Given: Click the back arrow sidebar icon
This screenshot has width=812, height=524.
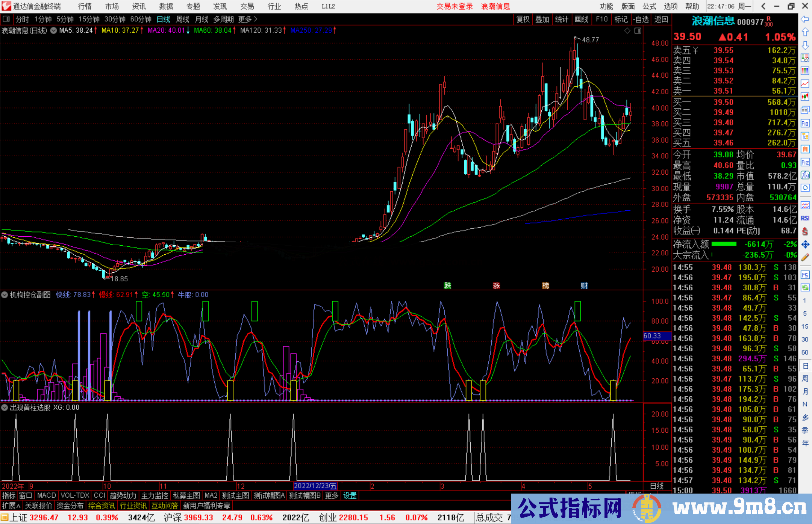Looking at the screenshot, I should (805, 19).
